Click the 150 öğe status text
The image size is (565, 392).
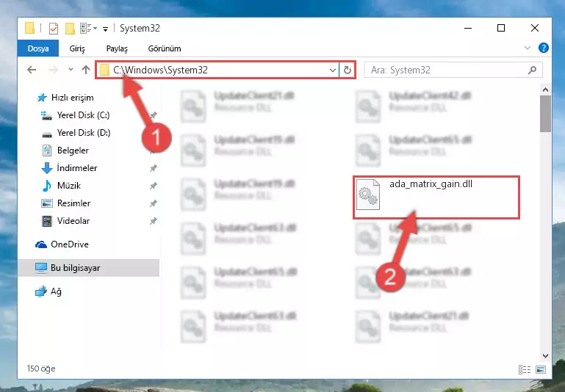pyautogui.click(x=40, y=369)
